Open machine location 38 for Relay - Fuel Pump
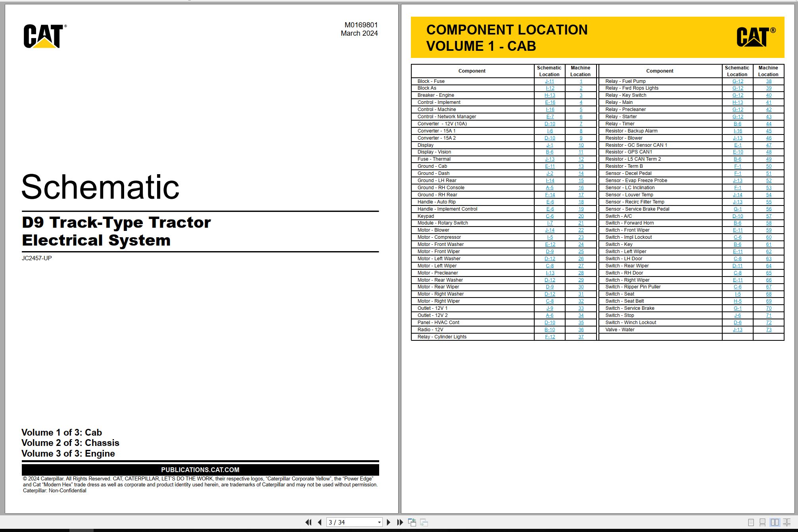 click(769, 81)
